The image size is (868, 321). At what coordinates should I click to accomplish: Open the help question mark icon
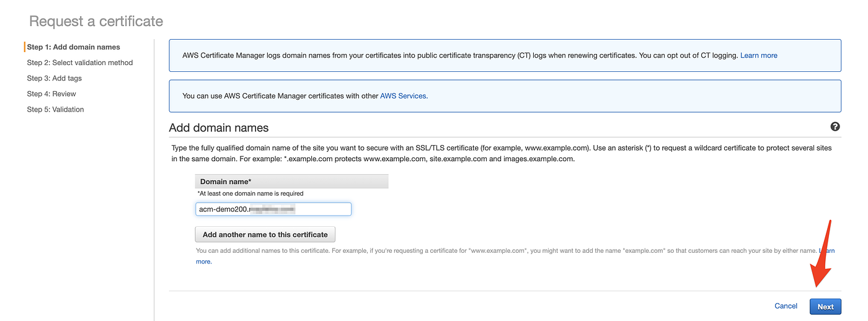click(x=835, y=126)
